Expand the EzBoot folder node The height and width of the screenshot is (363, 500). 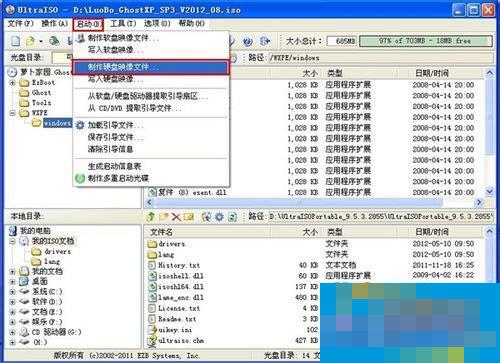13,83
